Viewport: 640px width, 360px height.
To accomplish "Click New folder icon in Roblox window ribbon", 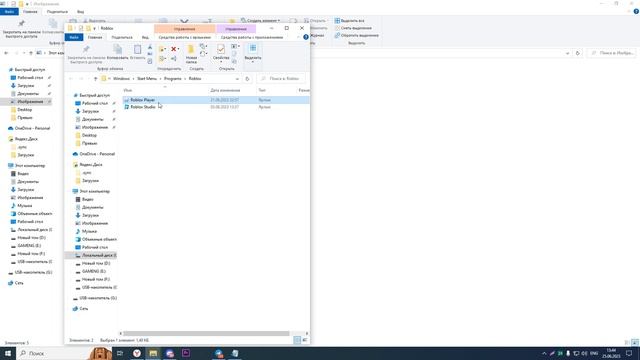I will tap(191, 50).
